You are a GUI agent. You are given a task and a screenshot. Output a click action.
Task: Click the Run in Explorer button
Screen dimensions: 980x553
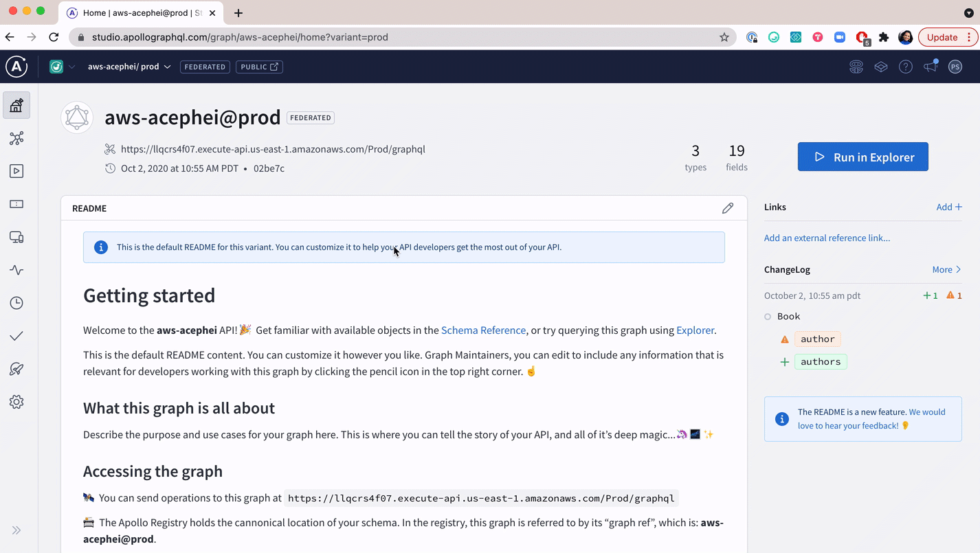[863, 157]
